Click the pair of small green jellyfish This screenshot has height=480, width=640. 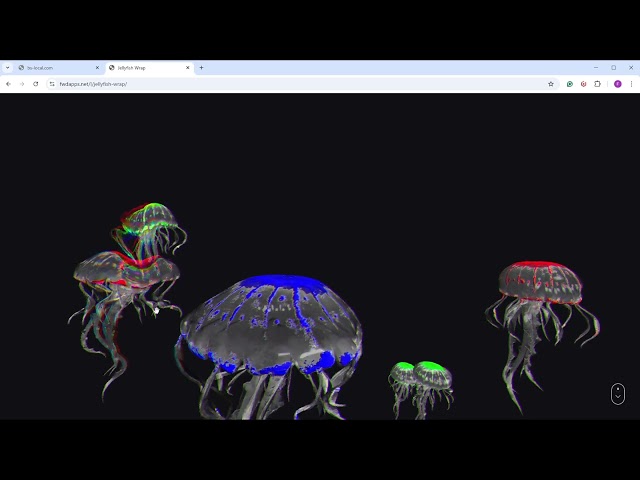(421, 378)
